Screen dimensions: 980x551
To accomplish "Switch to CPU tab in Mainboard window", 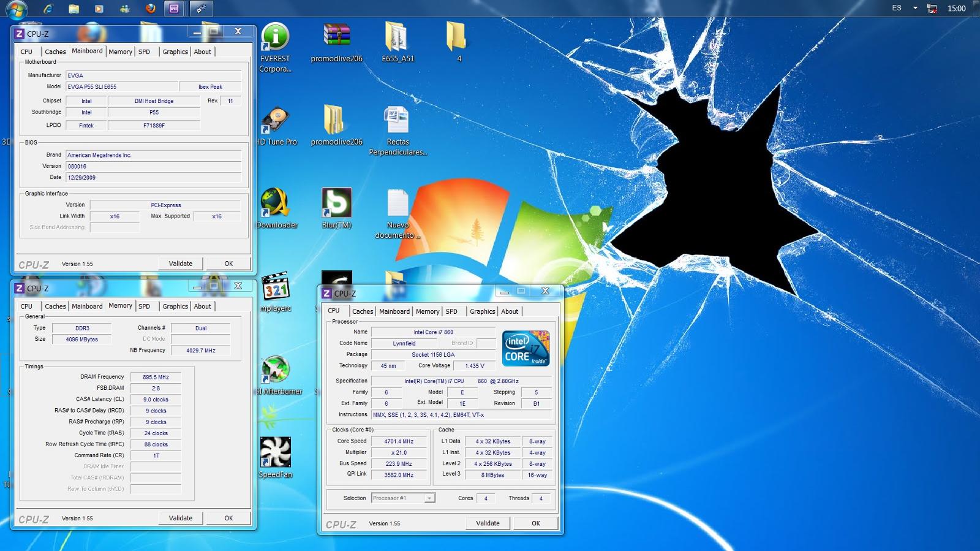I will [x=26, y=51].
